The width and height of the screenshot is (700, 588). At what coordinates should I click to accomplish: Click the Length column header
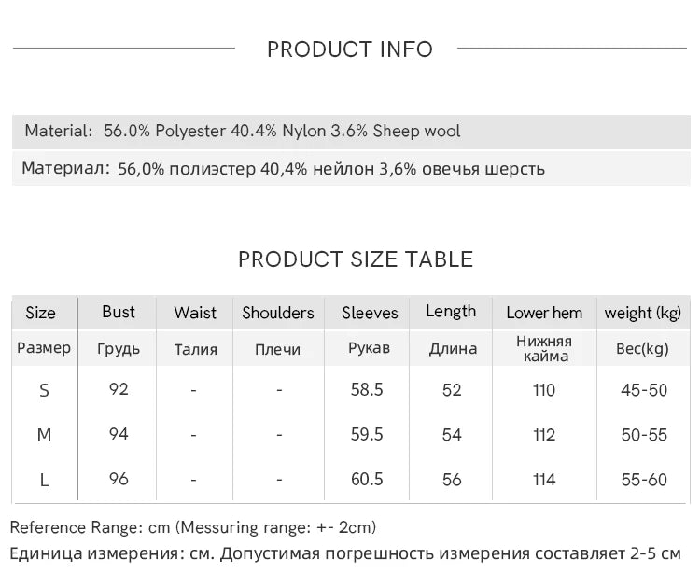click(x=451, y=312)
